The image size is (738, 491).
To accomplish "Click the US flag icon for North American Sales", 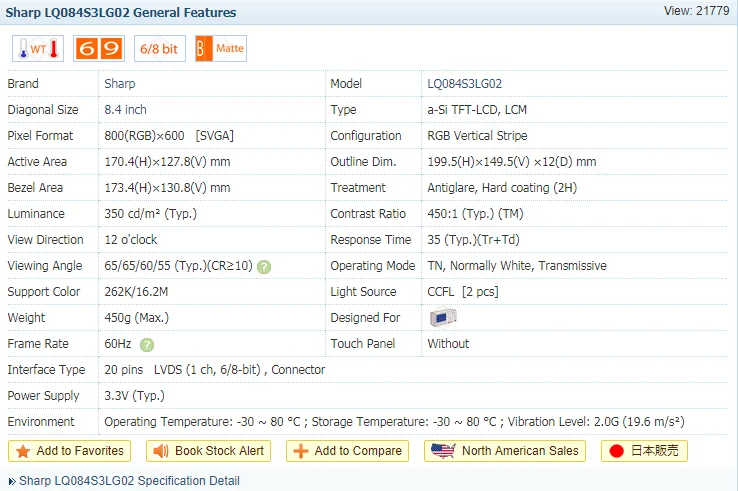I will [443, 451].
